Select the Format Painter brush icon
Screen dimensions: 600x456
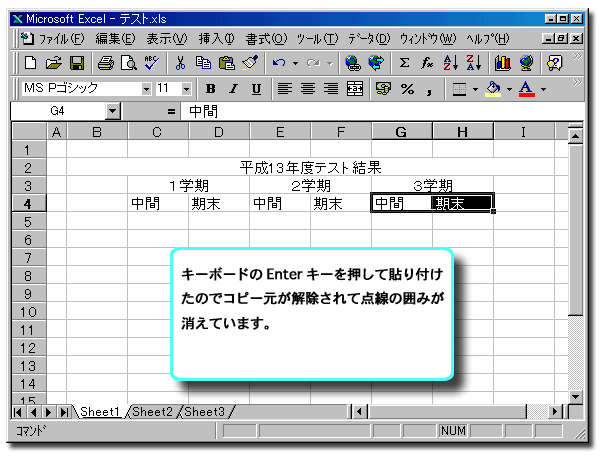[250, 63]
